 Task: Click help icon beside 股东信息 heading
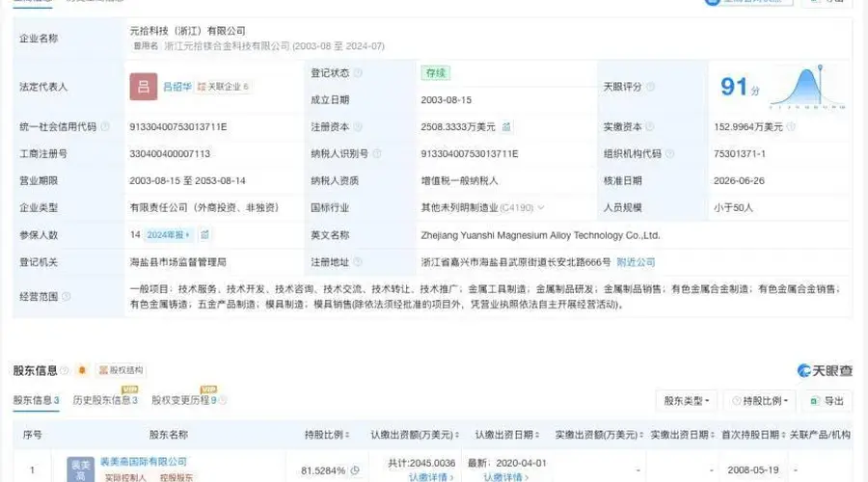(x=65, y=370)
